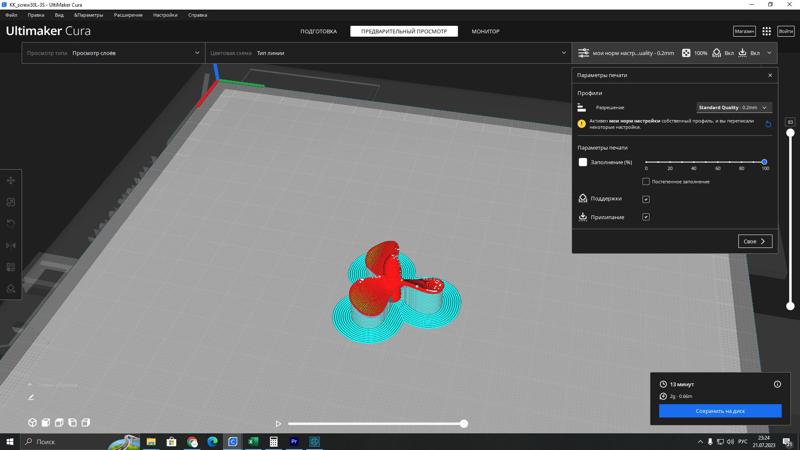Viewport: 800px width, 450px height.
Task: Open Calculator from the taskbar
Action: pyautogui.click(x=273, y=441)
